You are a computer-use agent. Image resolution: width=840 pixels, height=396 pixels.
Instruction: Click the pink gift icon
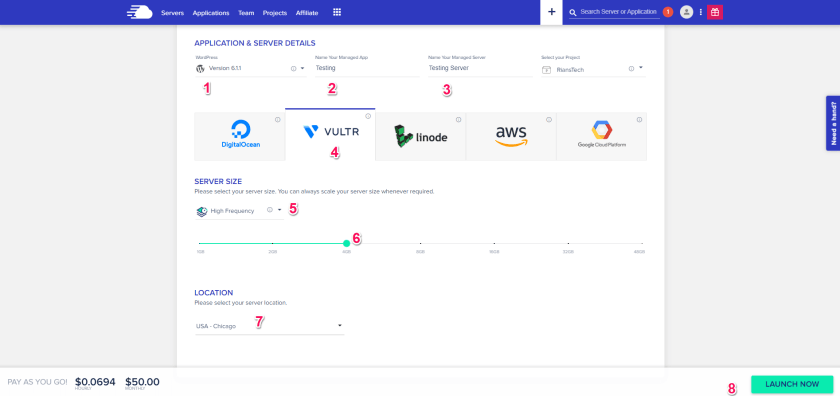(x=715, y=12)
